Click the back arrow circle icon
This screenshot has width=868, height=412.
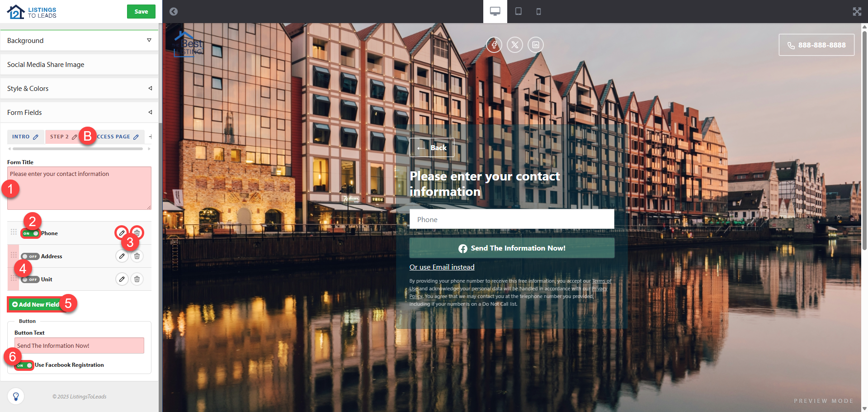(174, 11)
